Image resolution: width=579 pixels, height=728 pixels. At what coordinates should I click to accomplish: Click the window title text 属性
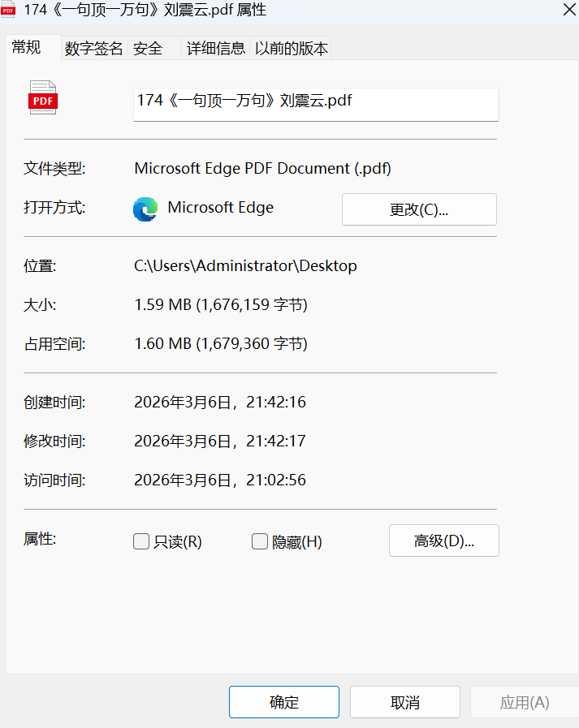[x=252, y=10]
